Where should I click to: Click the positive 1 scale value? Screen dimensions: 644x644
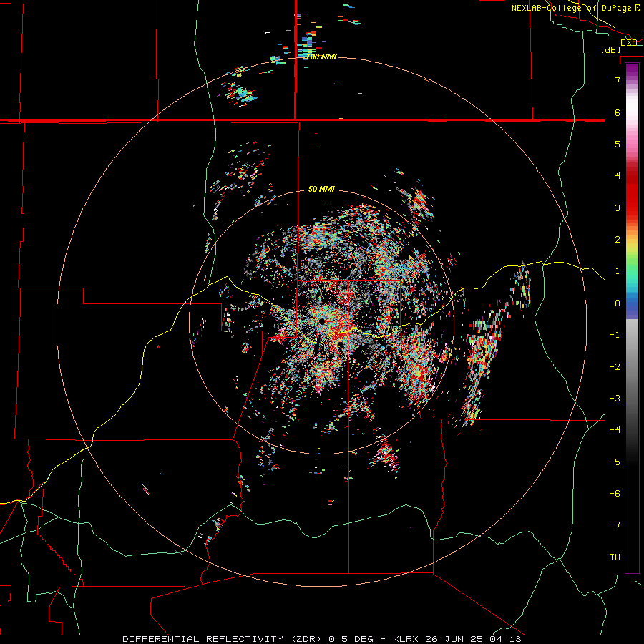[618, 271]
